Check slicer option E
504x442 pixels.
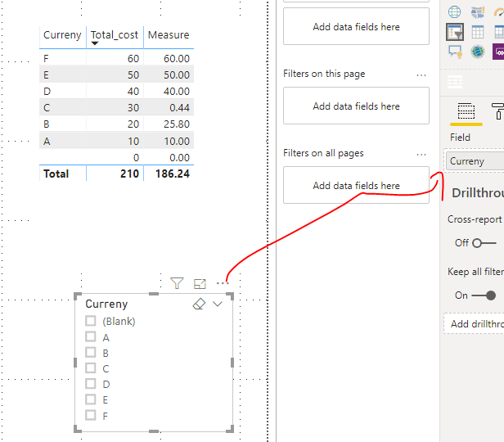(x=91, y=399)
